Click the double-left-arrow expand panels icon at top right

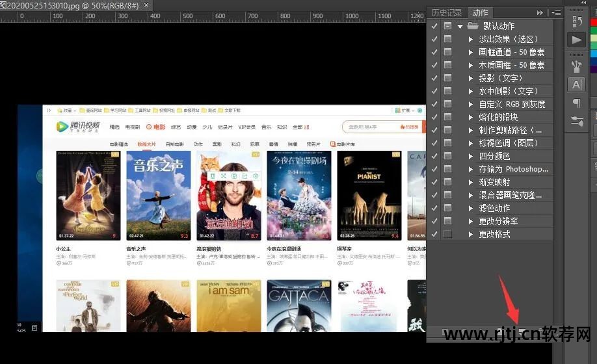[x=584, y=3]
